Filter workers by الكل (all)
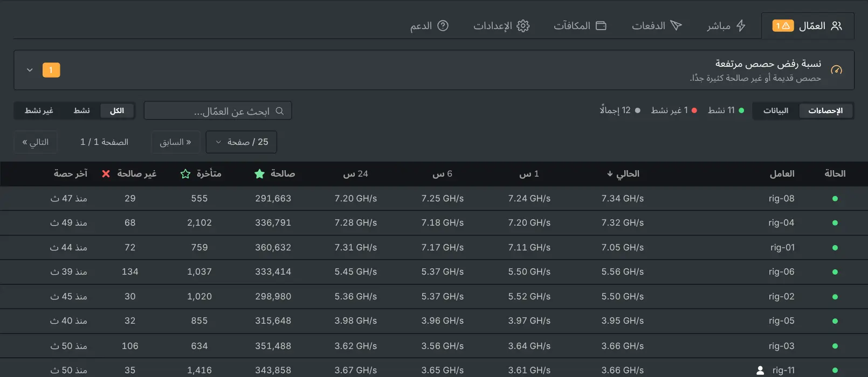Screen dimensions: 868x377 tap(117, 111)
